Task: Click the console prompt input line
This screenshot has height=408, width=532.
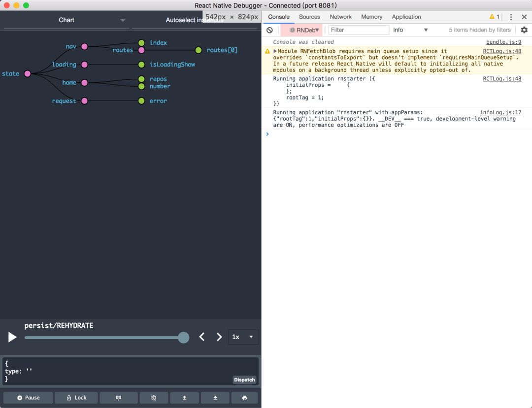Action: tap(397, 134)
